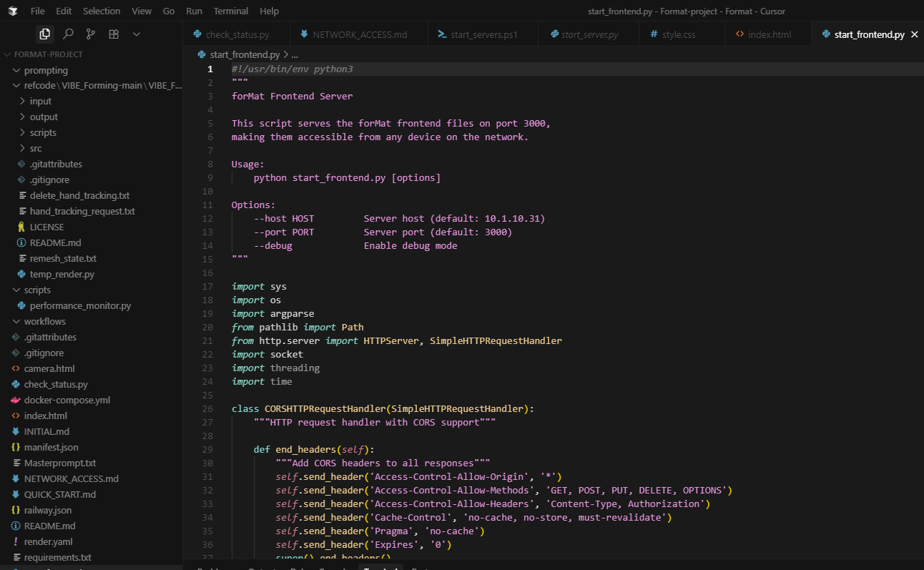Screen dimensions: 924x570
Task: Click the Cursor app logo icon
Action: pyautogui.click(x=12, y=11)
